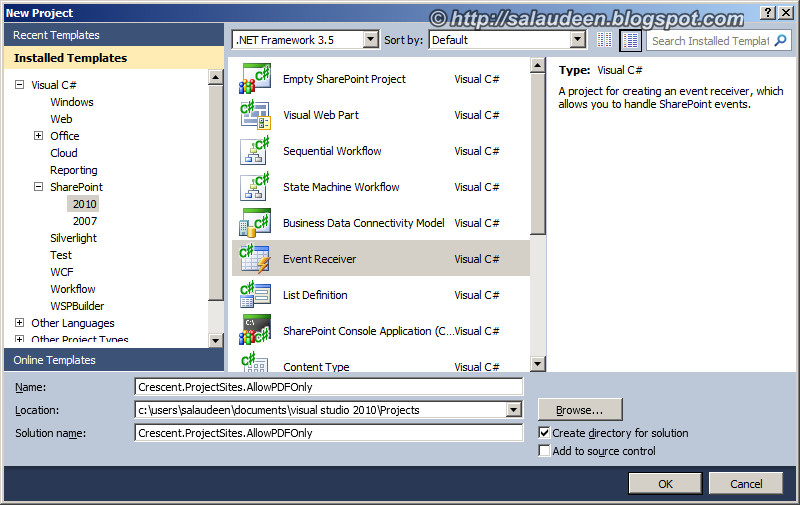Expand the Office tree node

point(38,136)
